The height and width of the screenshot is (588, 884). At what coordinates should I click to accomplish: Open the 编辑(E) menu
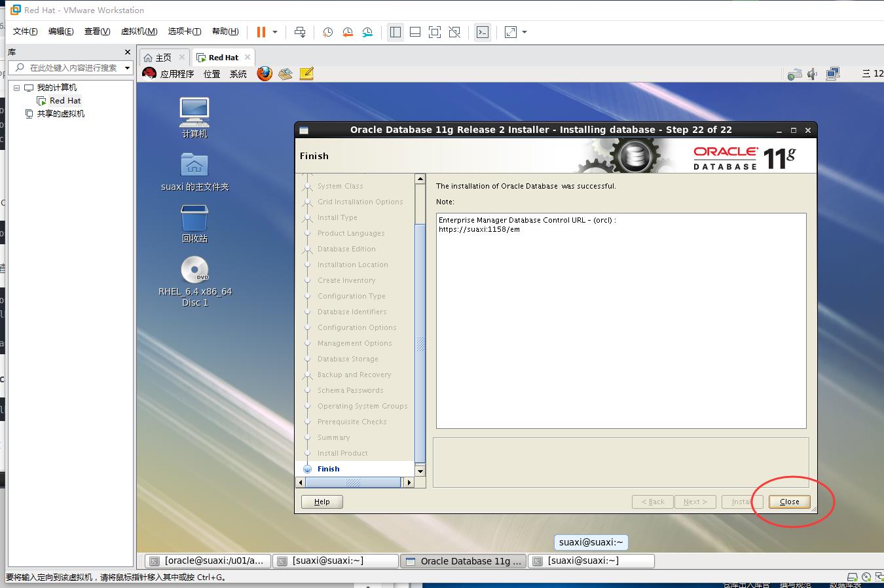coord(61,31)
